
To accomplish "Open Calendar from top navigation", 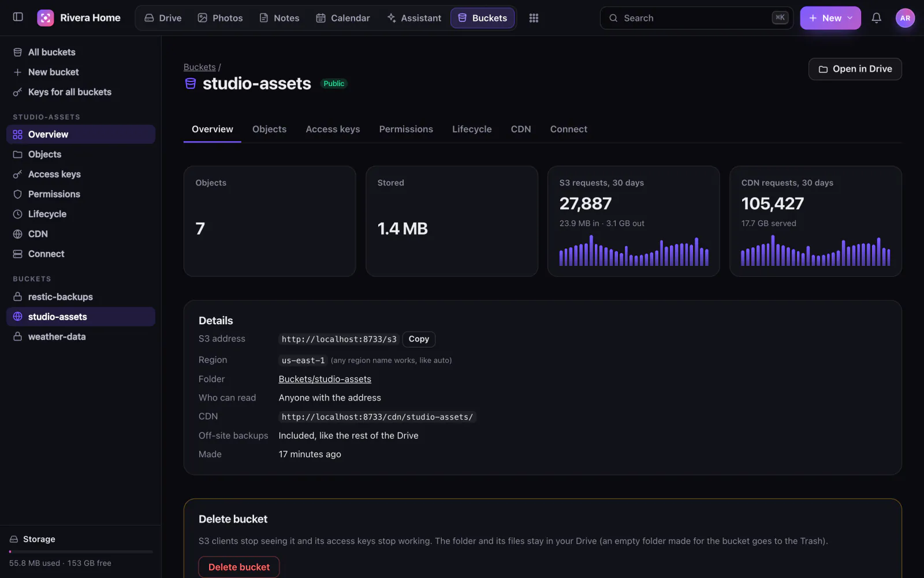I will (x=343, y=18).
